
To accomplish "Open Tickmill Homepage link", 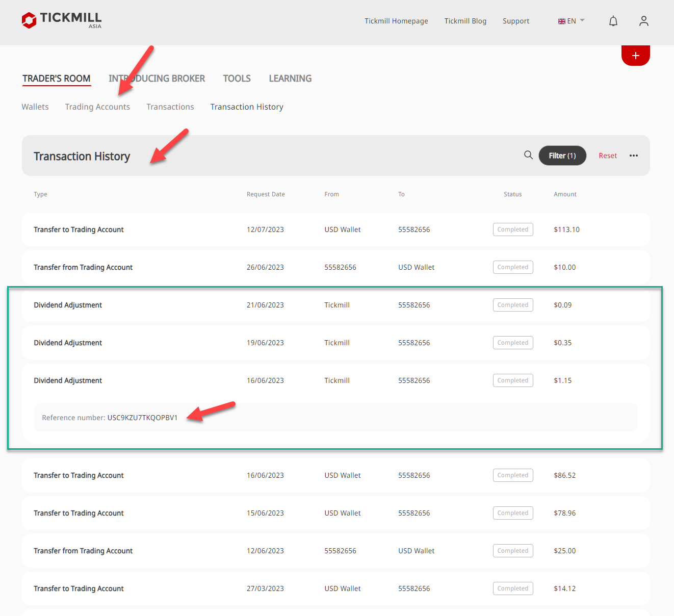I will point(396,21).
